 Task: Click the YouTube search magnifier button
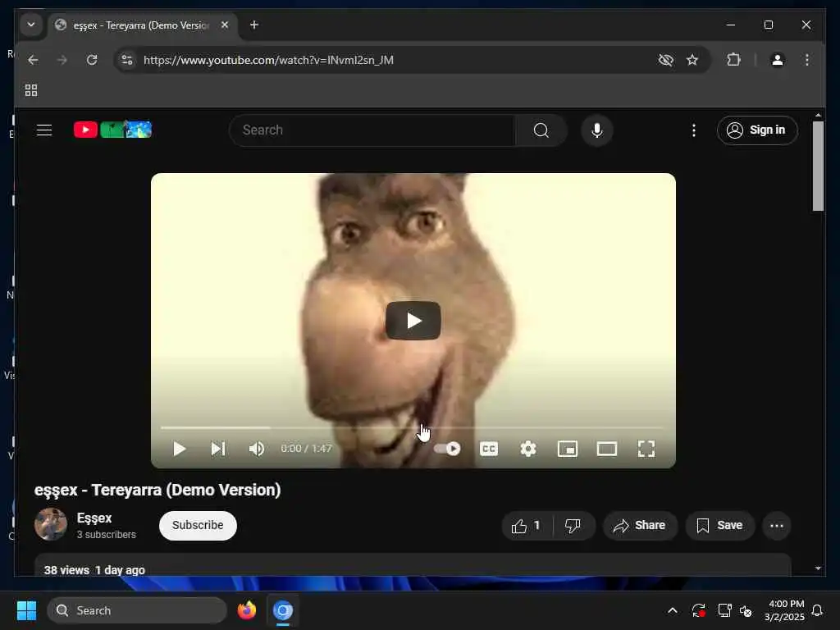(541, 130)
